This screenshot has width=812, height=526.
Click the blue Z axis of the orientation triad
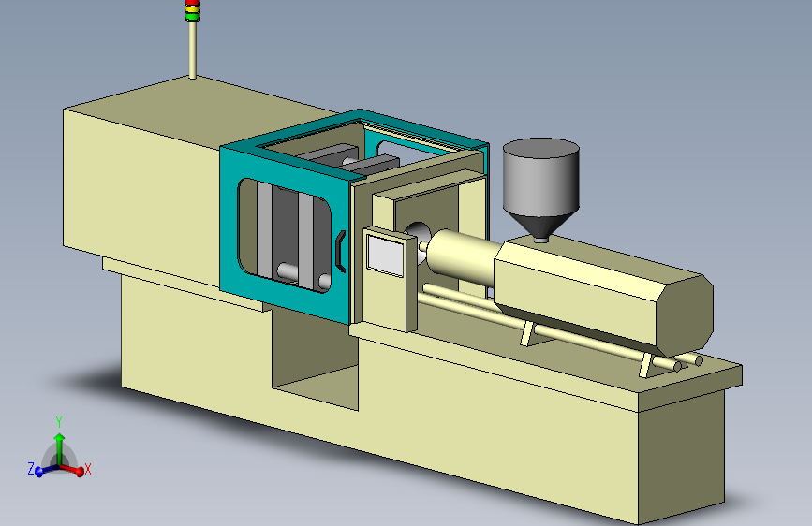tap(46, 470)
